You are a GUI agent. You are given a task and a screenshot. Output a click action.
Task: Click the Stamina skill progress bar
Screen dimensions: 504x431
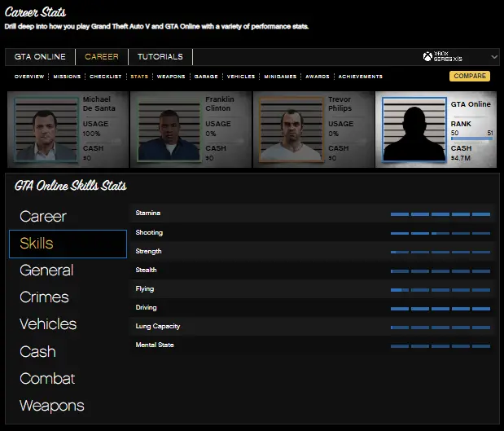[x=440, y=214]
